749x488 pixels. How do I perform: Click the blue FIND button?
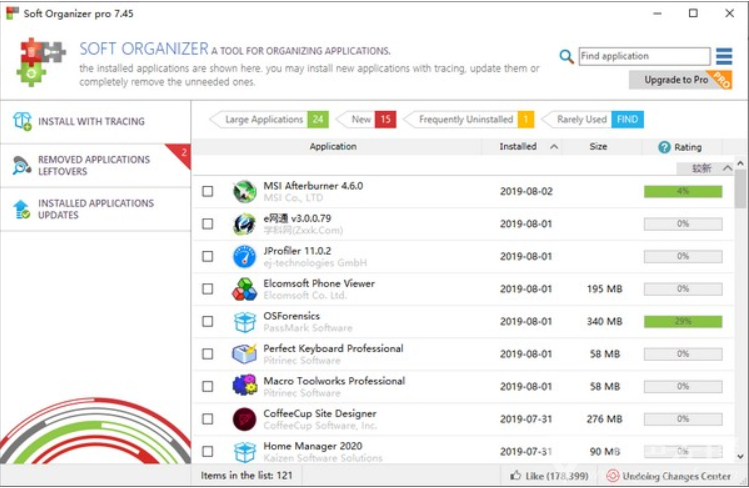[627, 119]
